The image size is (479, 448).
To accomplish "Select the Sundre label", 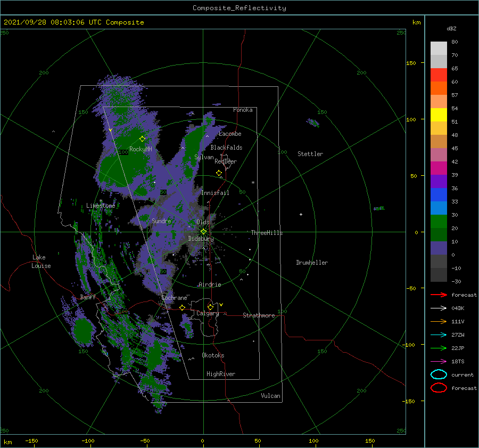I will coord(161,221).
